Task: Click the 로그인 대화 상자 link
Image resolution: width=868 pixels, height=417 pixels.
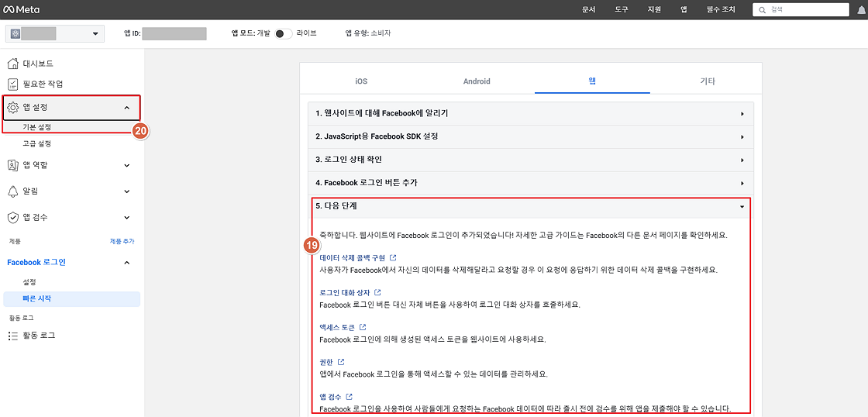Action: pos(344,292)
